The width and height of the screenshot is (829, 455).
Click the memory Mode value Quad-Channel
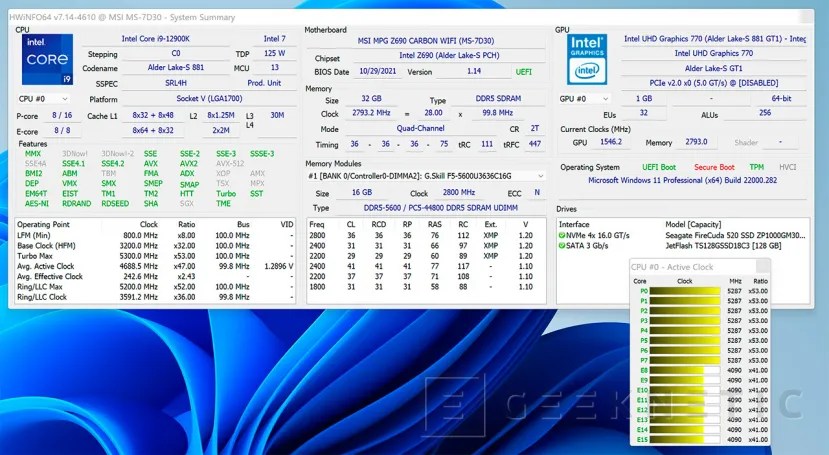point(420,128)
